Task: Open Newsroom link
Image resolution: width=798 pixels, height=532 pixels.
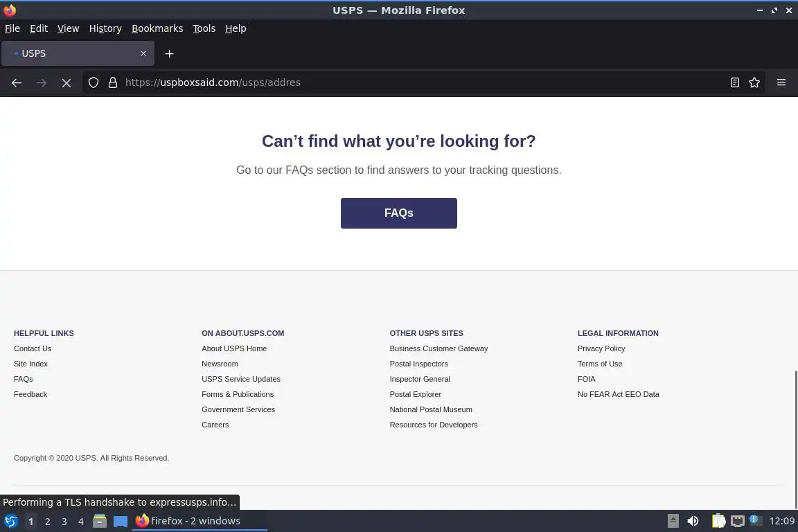Action: tap(220, 364)
